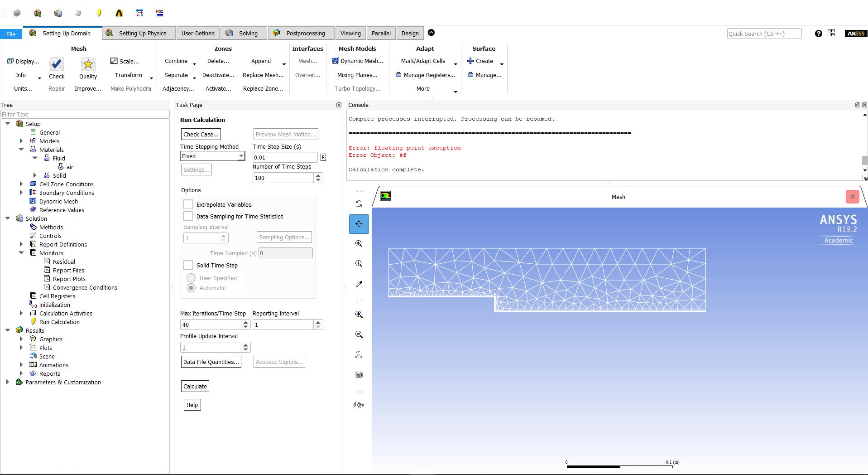
Task: Select Automatic radio button
Action: pos(191,288)
